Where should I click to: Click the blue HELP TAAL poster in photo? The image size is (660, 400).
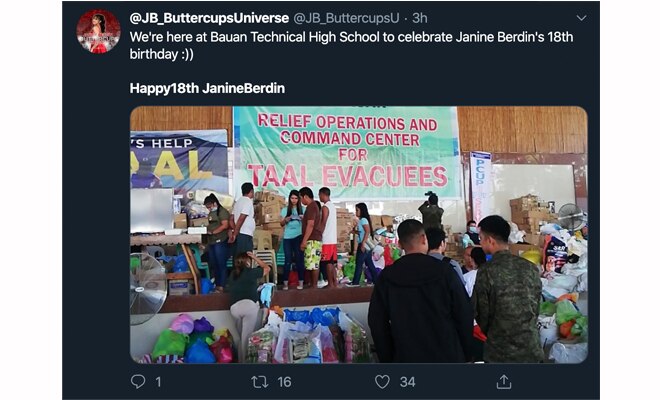179,160
